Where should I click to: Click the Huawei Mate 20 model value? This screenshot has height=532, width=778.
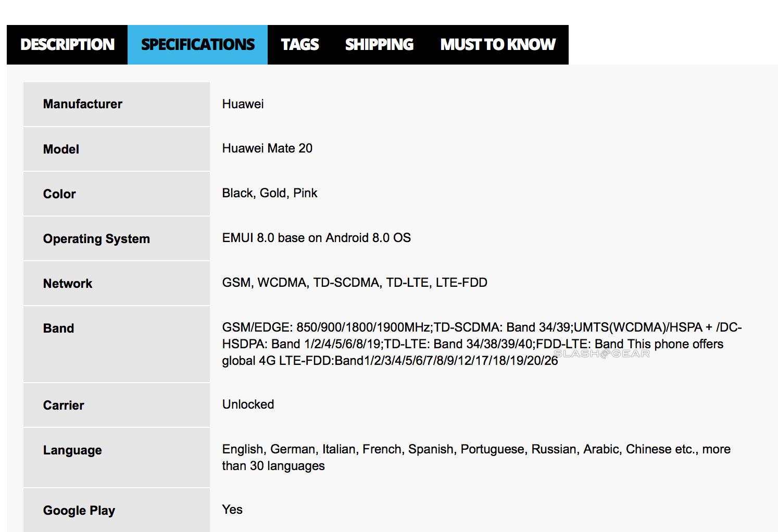coord(267,148)
